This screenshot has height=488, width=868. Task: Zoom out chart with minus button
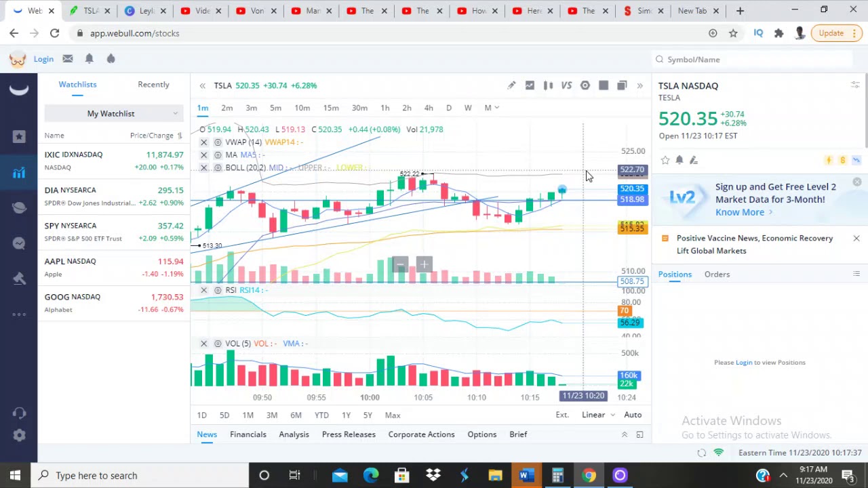[x=401, y=264]
